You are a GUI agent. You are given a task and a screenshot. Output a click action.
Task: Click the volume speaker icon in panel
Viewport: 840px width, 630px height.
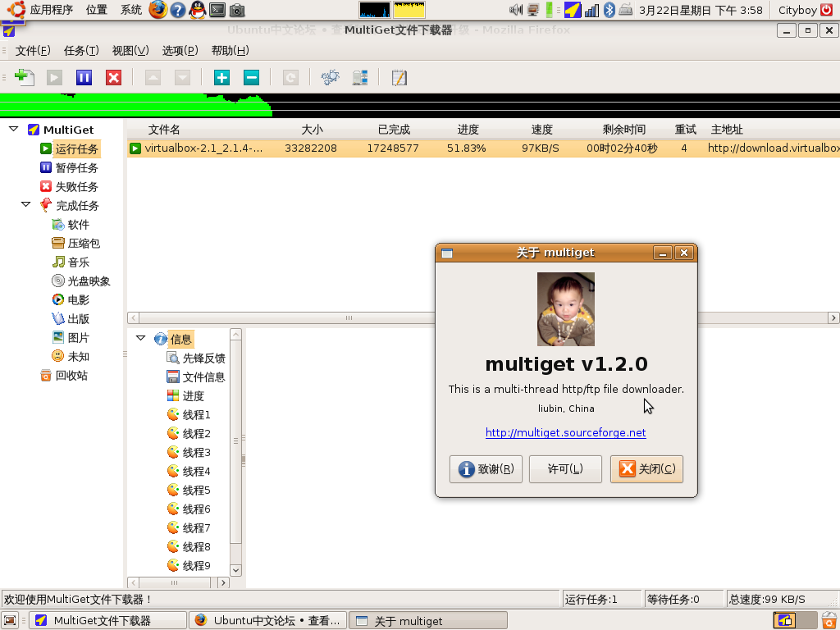coord(516,10)
